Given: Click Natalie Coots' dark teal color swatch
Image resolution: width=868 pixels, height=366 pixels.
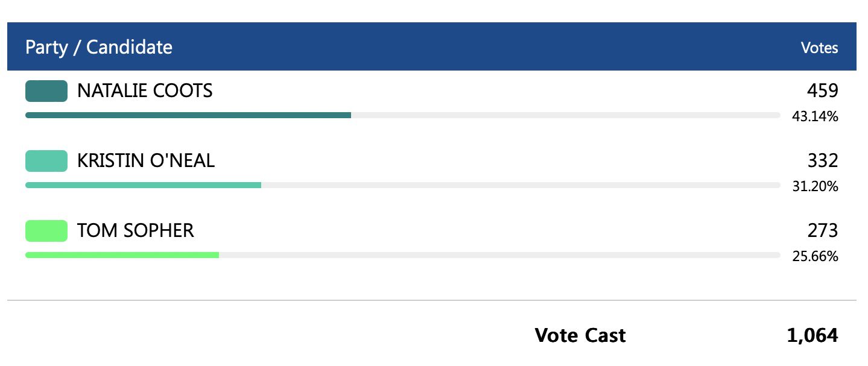Looking at the screenshot, I should 46,91.
